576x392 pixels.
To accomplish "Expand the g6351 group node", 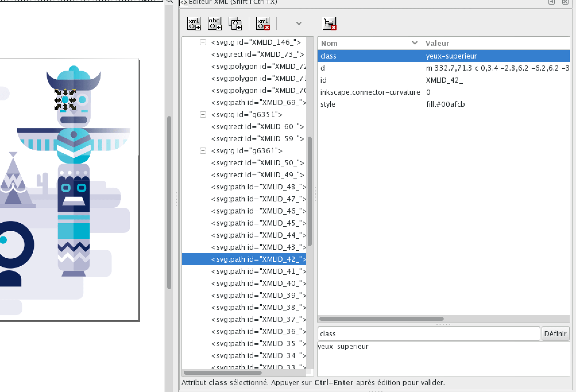I will click(x=203, y=115).
